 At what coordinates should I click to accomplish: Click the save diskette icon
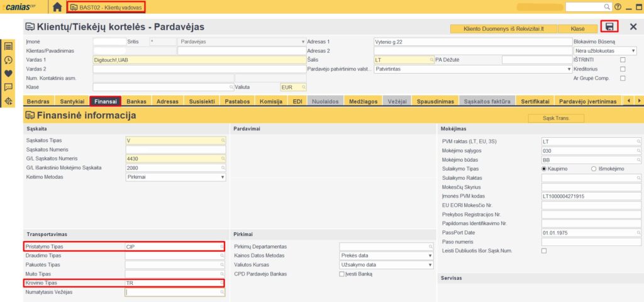click(x=609, y=27)
